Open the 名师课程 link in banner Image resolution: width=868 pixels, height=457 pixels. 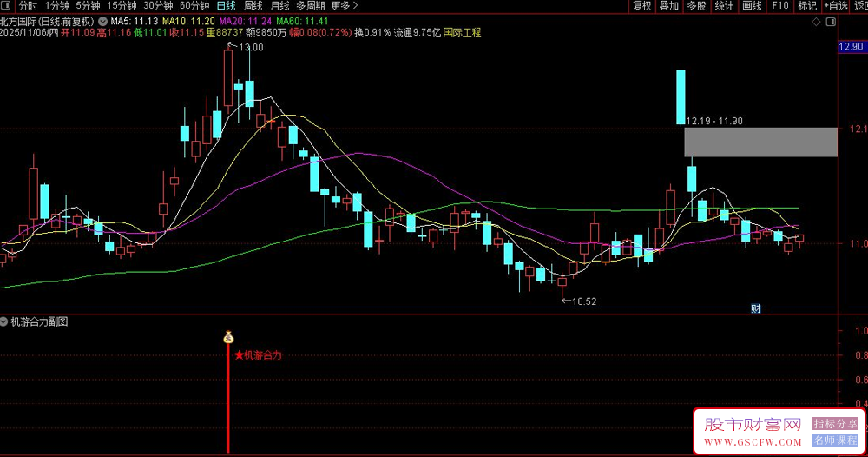click(x=835, y=440)
